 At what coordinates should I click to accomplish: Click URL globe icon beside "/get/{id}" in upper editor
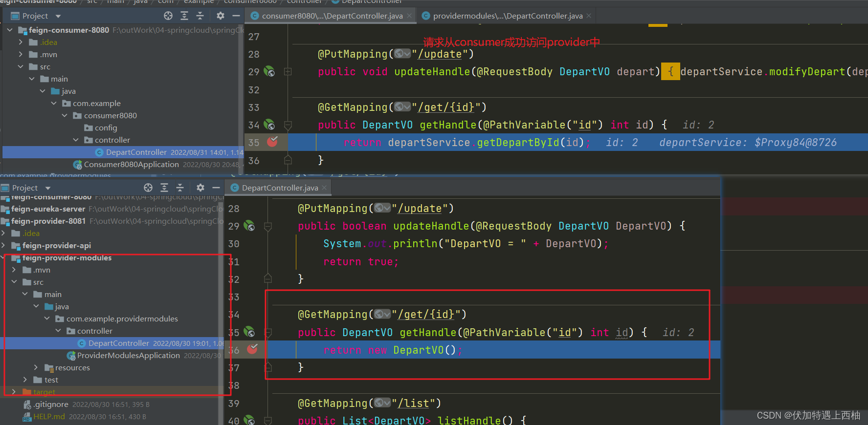click(402, 107)
